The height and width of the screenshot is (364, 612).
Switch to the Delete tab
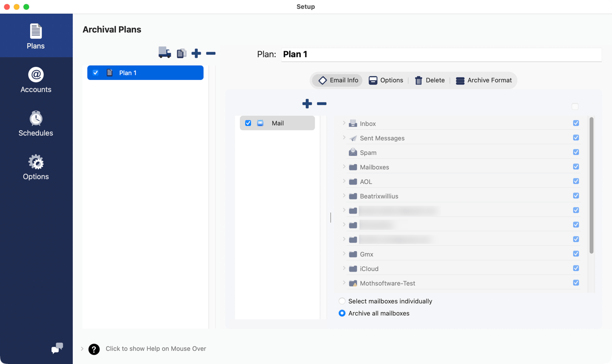[x=429, y=80]
